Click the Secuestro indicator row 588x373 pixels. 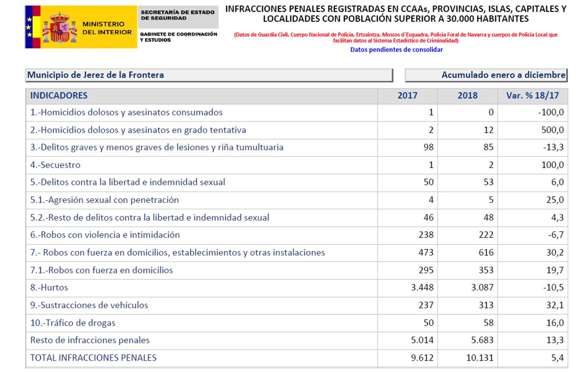pyautogui.click(x=55, y=165)
